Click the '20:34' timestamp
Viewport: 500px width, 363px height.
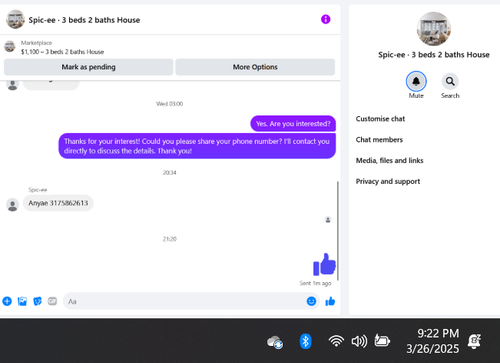(169, 173)
